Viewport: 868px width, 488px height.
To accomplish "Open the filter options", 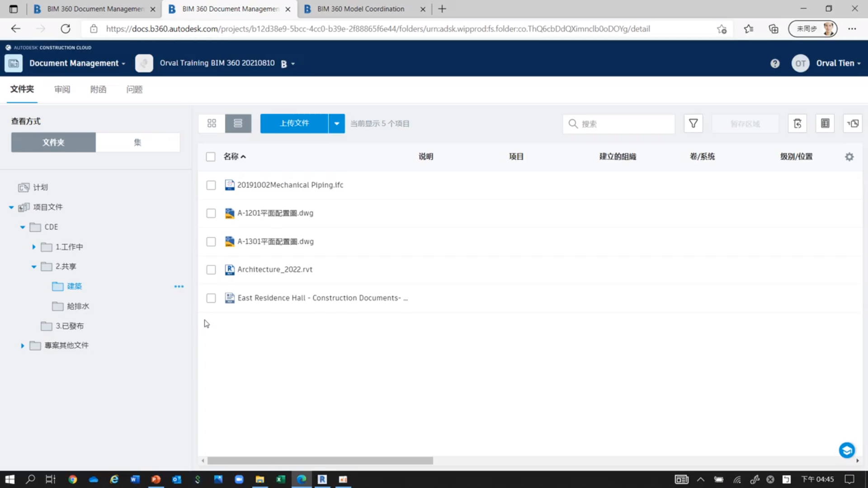I will (x=693, y=123).
